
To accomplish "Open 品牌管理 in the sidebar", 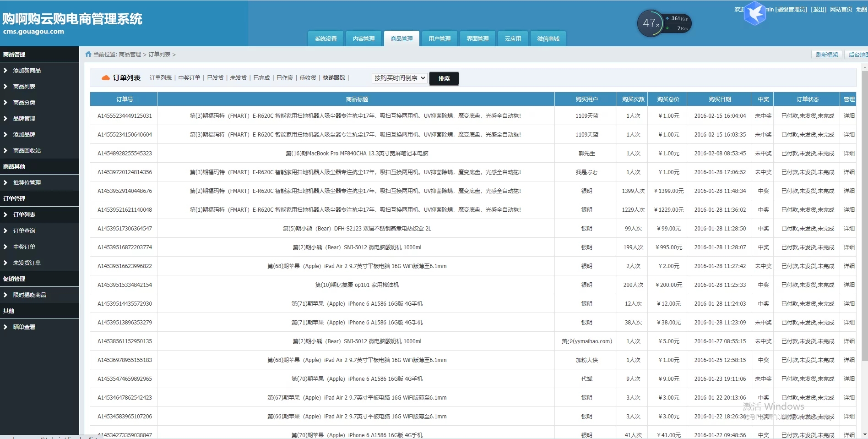I will click(x=24, y=118).
